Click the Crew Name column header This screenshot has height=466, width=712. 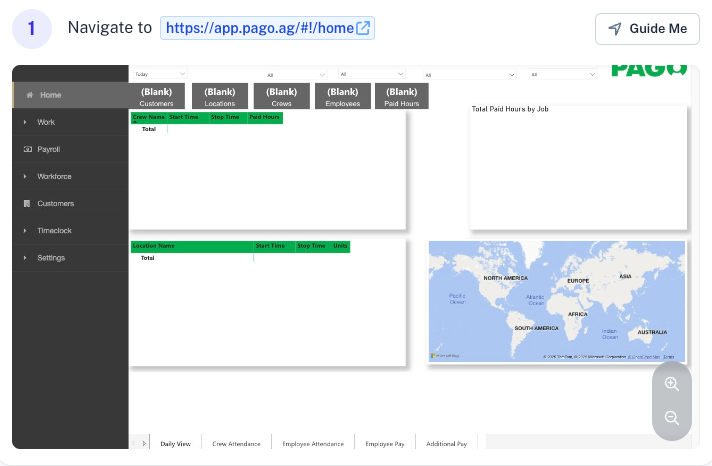point(148,117)
